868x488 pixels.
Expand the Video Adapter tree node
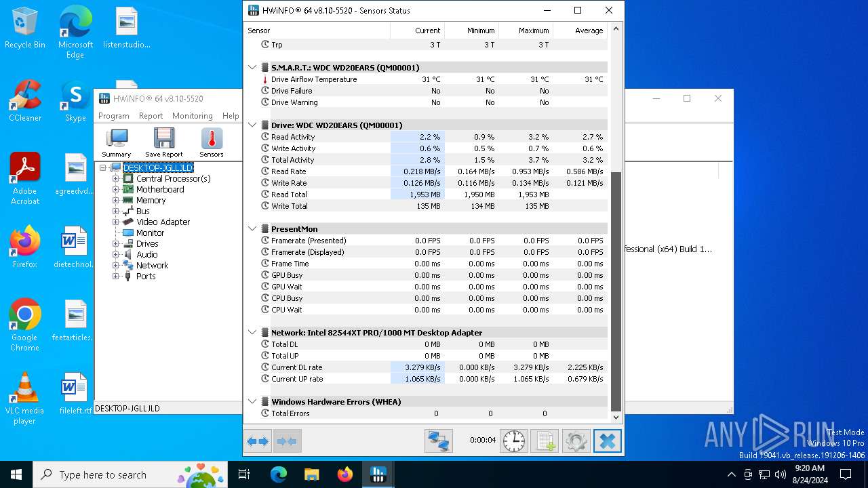point(116,222)
